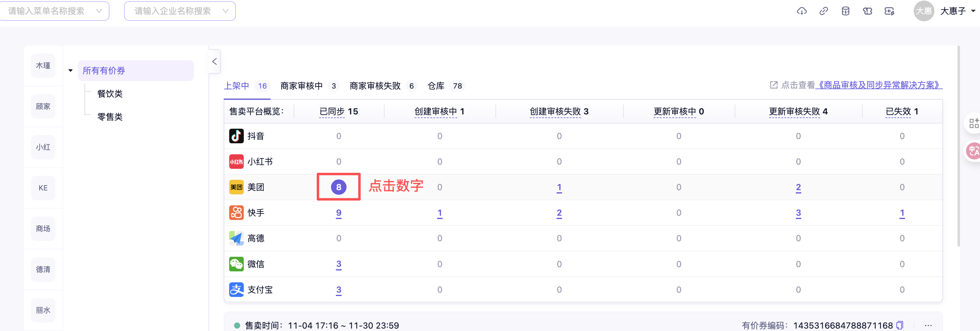
Task: Click the ticket refund arrow icon
Action: coord(889,11)
